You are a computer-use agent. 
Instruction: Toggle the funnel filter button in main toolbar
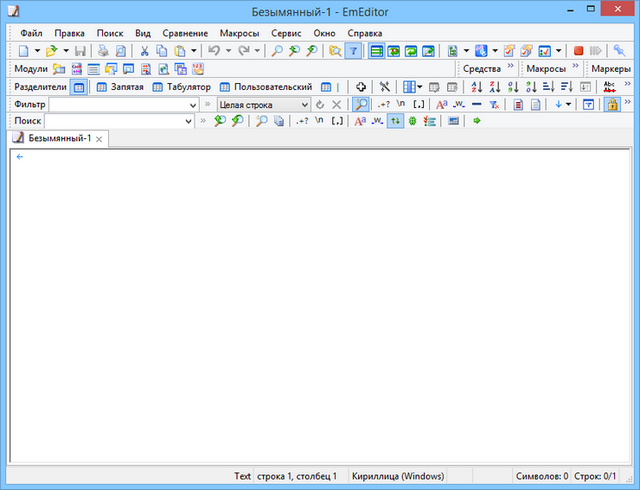click(x=353, y=50)
